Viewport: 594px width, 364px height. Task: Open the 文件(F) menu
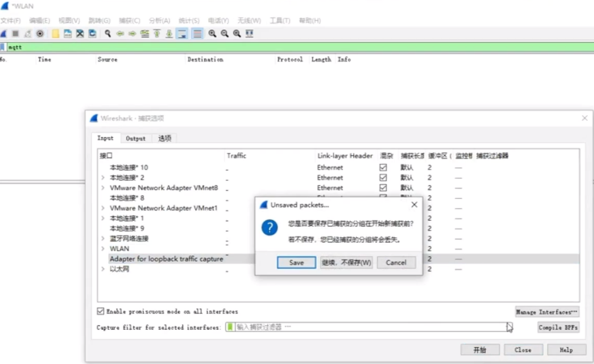click(11, 21)
